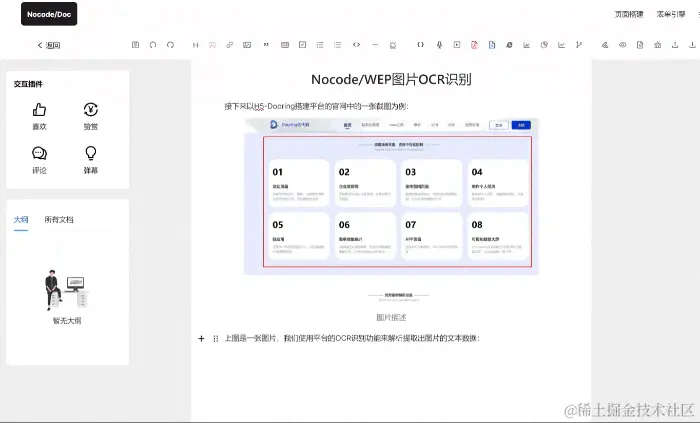Image resolution: width=700 pixels, height=423 pixels.
Task: Insert a horizontal divider line
Action: click(x=375, y=45)
